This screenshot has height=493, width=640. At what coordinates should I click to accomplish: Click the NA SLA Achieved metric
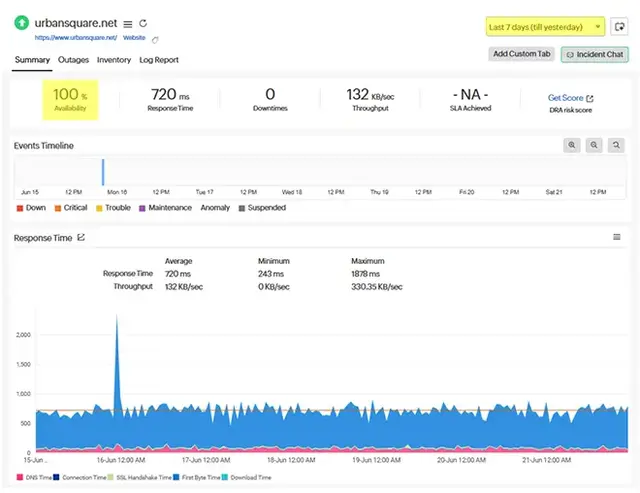coord(470,99)
